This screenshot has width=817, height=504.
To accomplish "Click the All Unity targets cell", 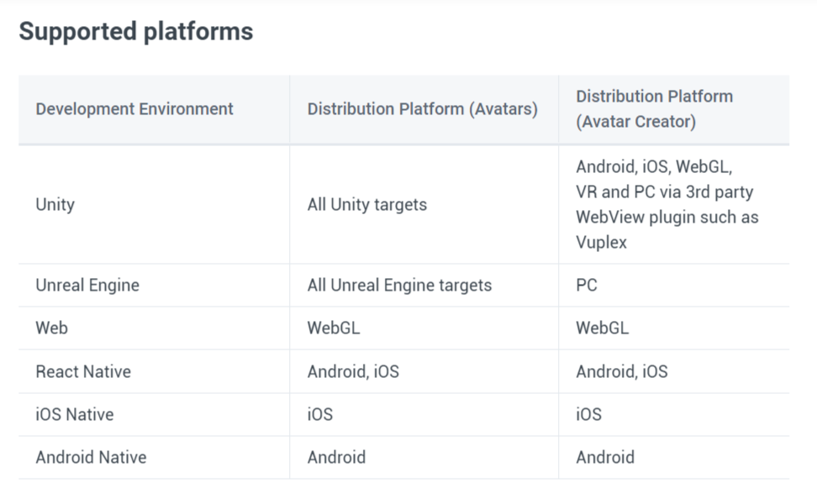I will (x=366, y=205).
